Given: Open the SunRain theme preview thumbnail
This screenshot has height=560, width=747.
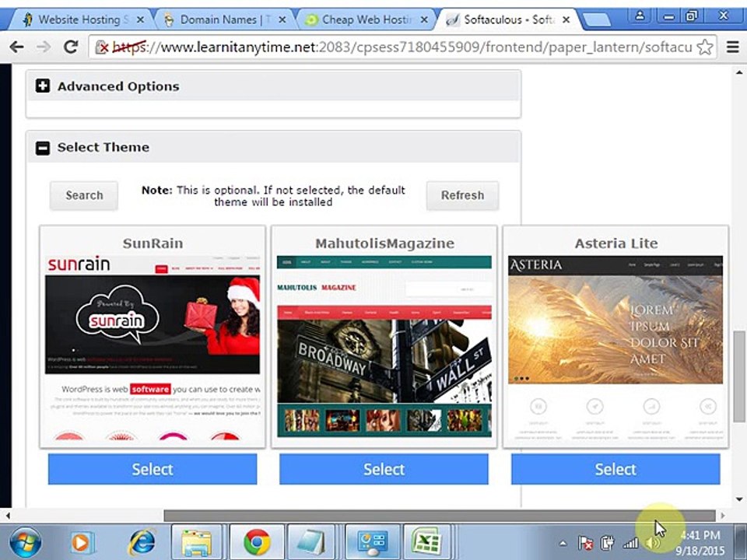Looking at the screenshot, I should point(153,348).
